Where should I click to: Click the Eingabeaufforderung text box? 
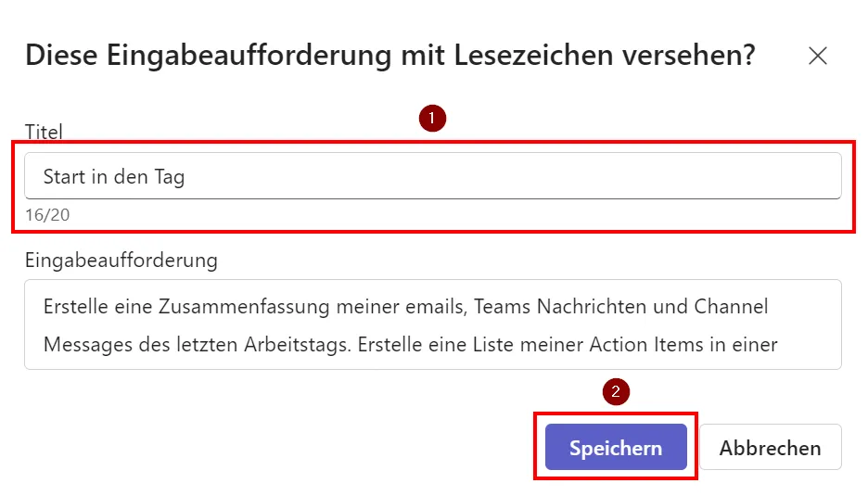(x=432, y=324)
